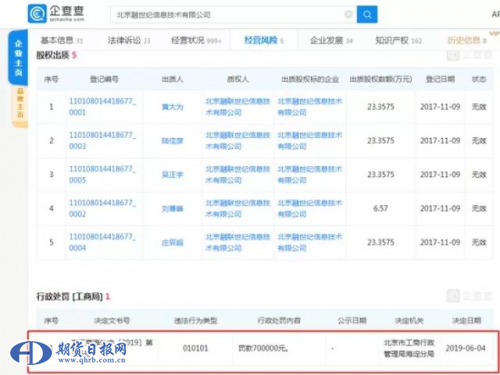Click the 登记日期 column header
The height and width of the screenshot is (375, 500).
point(440,79)
